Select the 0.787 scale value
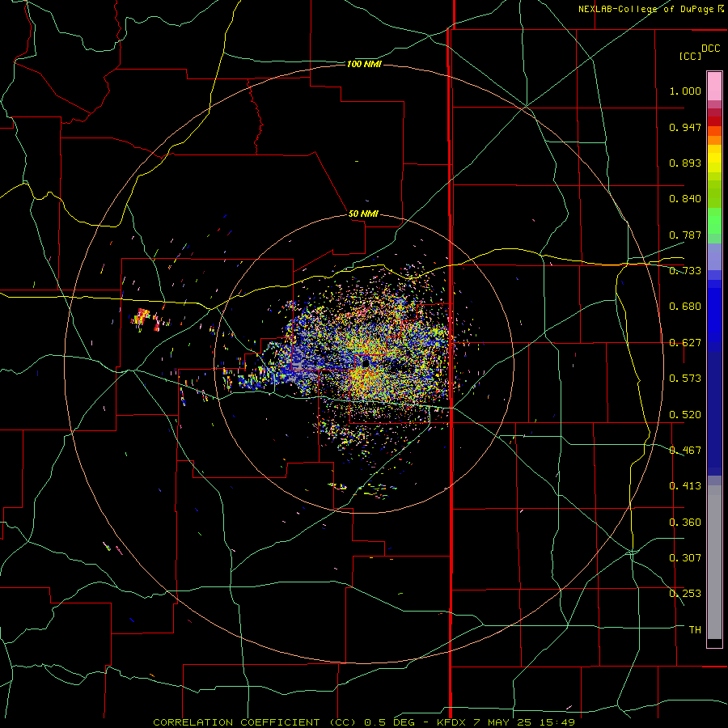The image size is (728, 728). coord(685,235)
